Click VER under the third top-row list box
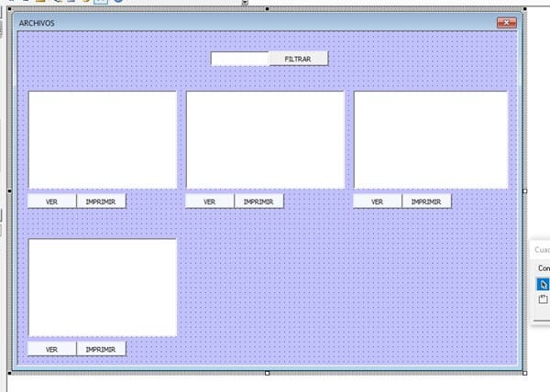Viewport: 550px width, 392px height. pos(378,201)
